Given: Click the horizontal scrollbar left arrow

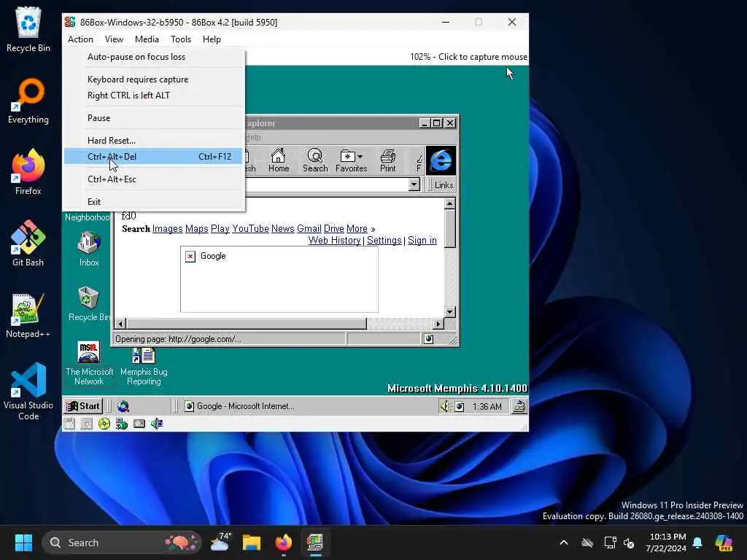Looking at the screenshot, I should 120,324.
